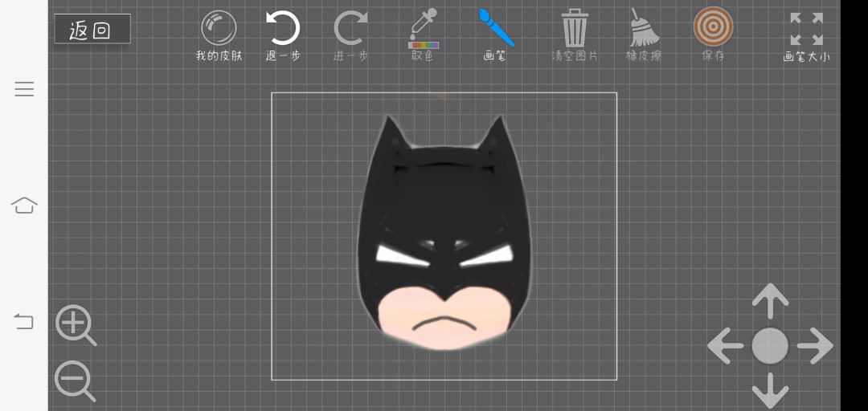This screenshot has height=411, width=868.
Task: Tap the system back navigation icon
Action: (x=24, y=321)
